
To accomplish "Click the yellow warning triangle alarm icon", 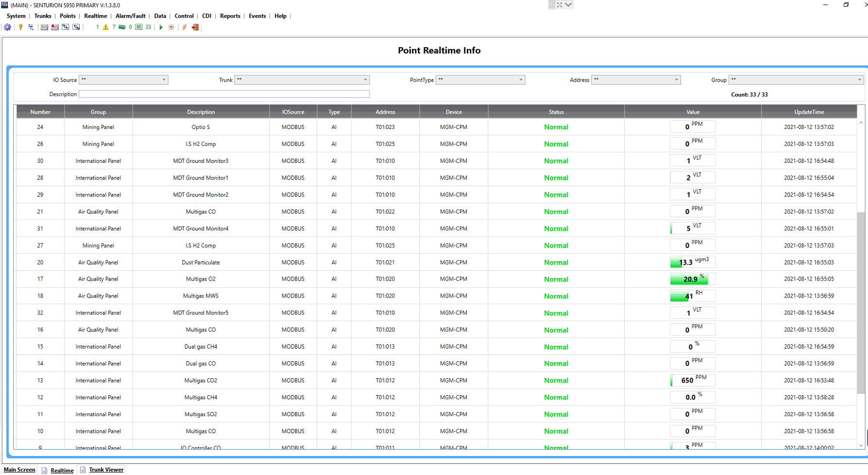I will click(105, 27).
